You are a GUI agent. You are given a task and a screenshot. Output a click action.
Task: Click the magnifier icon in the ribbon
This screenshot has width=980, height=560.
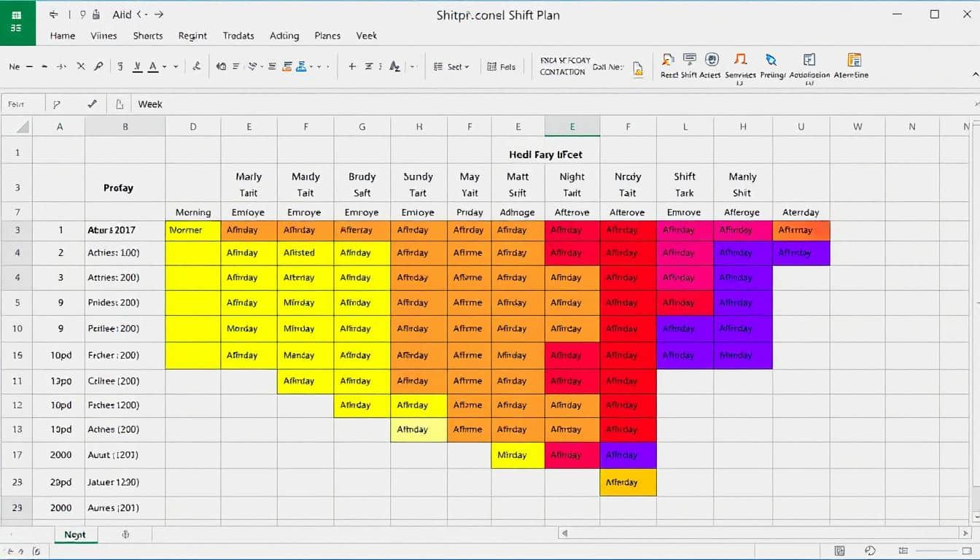coord(98,66)
